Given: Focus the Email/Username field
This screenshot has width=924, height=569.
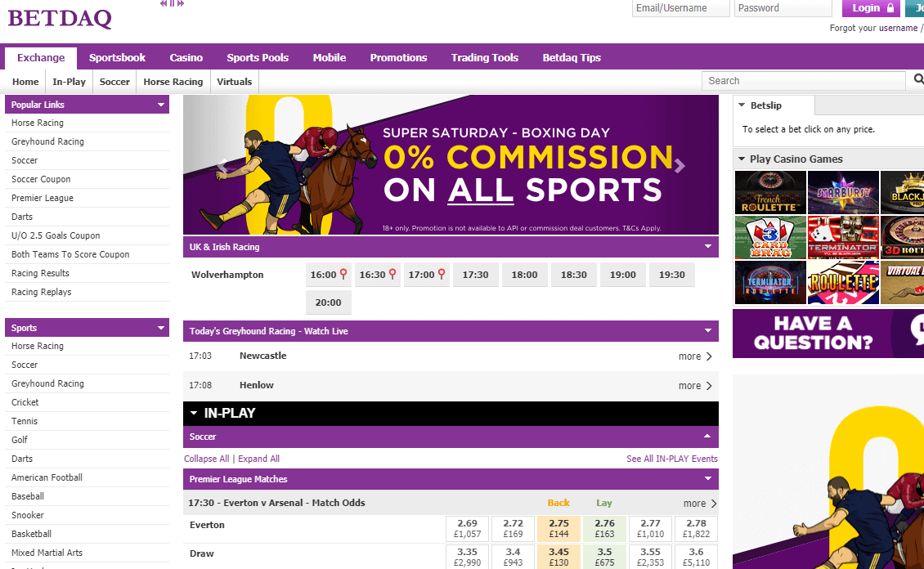Looking at the screenshot, I should [x=680, y=8].
